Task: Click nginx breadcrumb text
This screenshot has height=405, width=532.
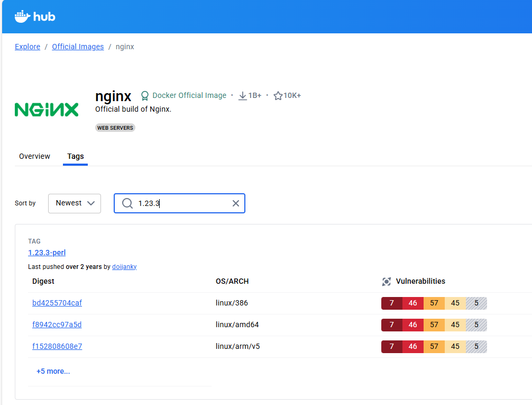Action: [125, 47]
